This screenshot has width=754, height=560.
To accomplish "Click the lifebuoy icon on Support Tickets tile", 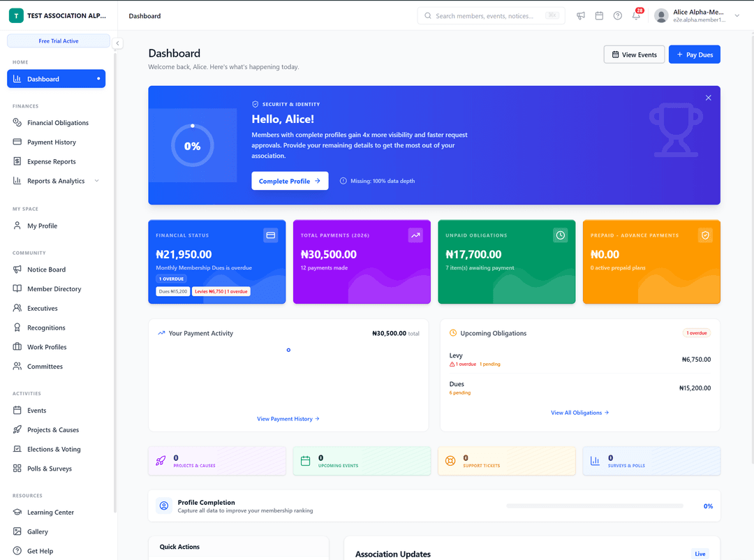I will tap(450, 461).
